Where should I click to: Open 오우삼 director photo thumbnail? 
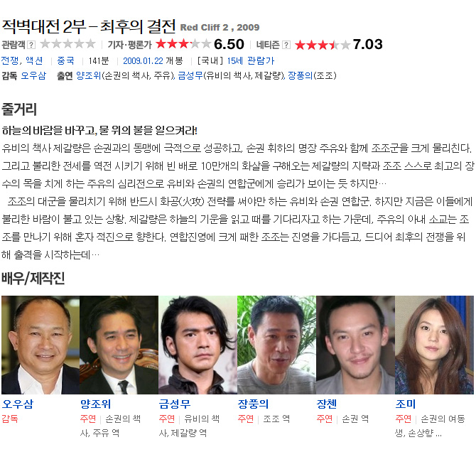[40, 345]
